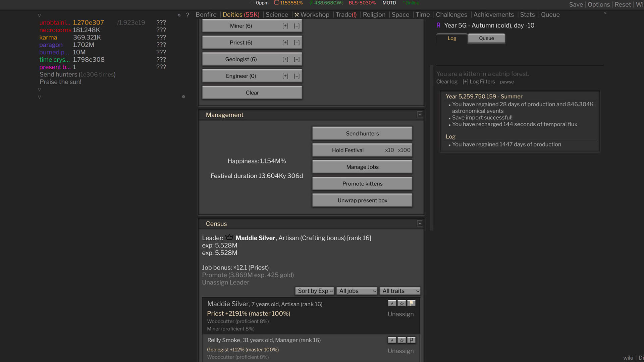The height and width of the screenshot is (362, 644).
Task: Promote Reilly Smoke with caret button
Action: [392, 340]
